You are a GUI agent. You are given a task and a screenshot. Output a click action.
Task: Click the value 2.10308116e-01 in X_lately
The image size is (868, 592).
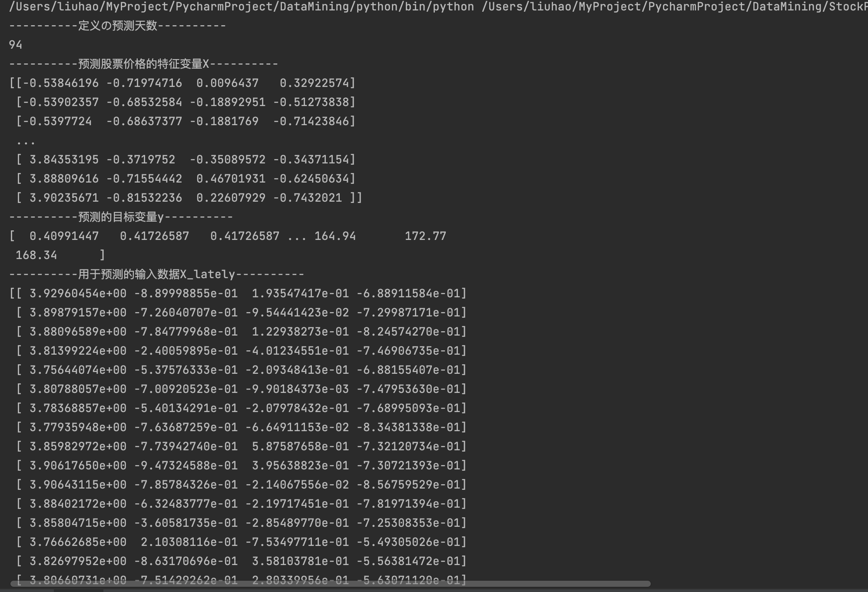(189, 542)
